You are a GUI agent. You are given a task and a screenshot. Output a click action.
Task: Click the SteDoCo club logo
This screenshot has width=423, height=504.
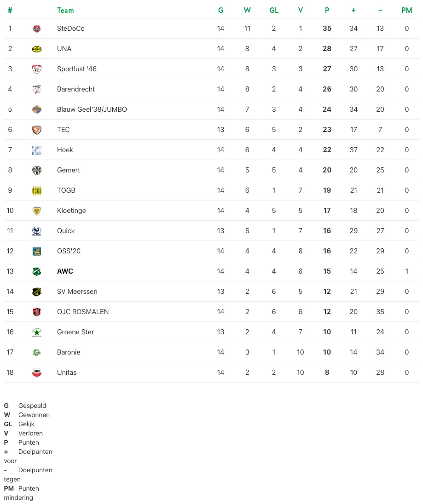[37, 29]
